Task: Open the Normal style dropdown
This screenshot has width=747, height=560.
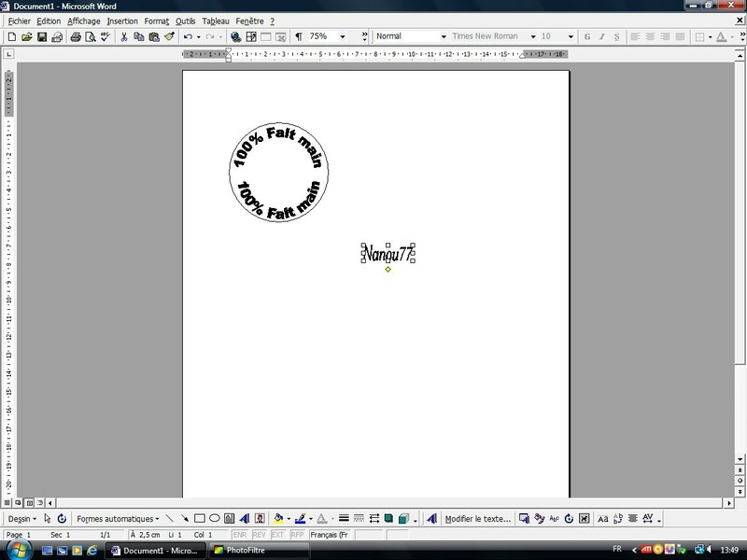Action: point(443,36)
